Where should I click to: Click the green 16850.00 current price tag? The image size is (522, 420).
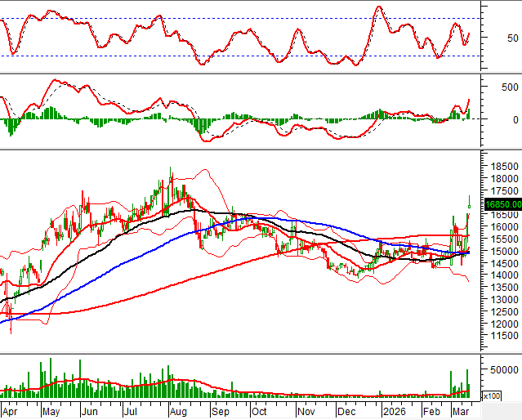click(502, 205)
